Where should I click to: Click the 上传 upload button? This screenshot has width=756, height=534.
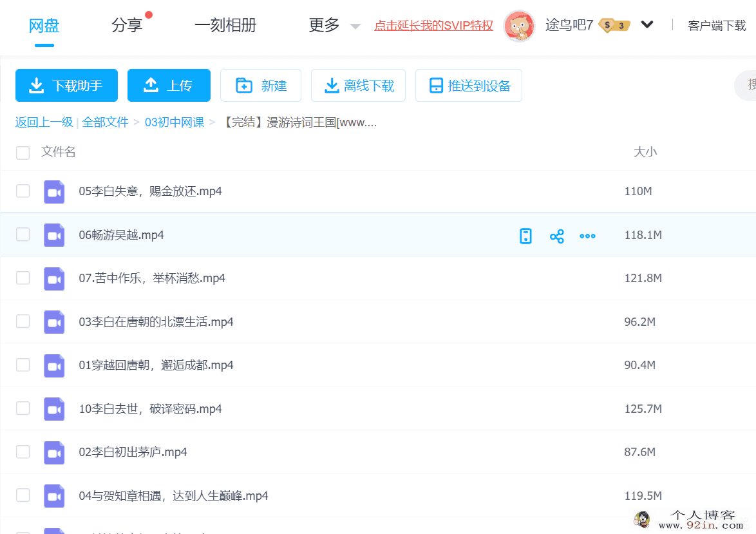tap(169, 86)
